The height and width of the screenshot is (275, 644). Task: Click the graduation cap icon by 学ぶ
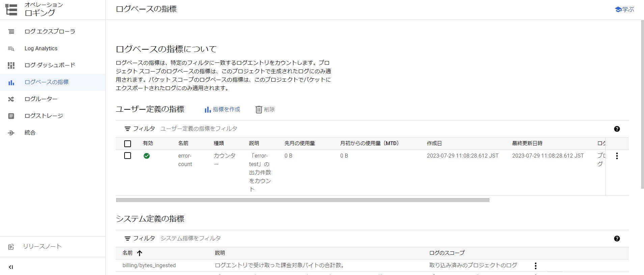[618, 9]
